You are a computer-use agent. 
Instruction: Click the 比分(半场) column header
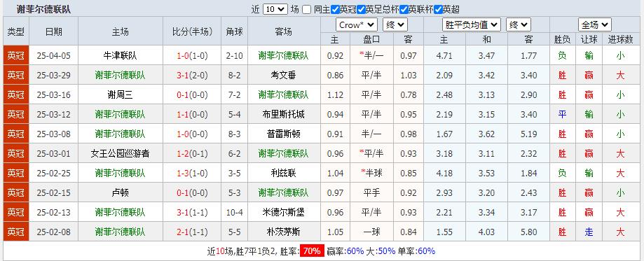tap(192, 31)
